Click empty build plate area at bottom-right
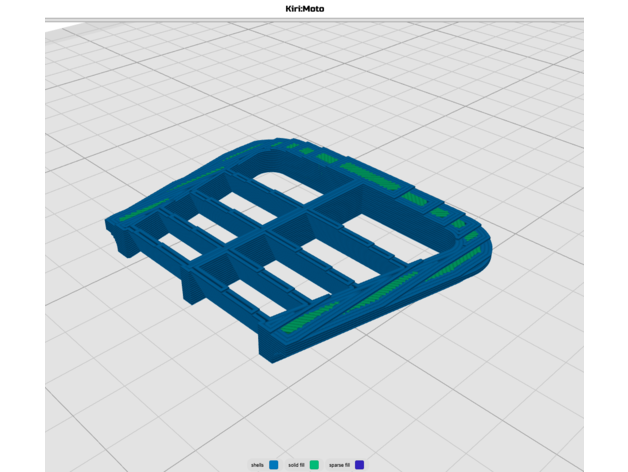 [520, 380]
